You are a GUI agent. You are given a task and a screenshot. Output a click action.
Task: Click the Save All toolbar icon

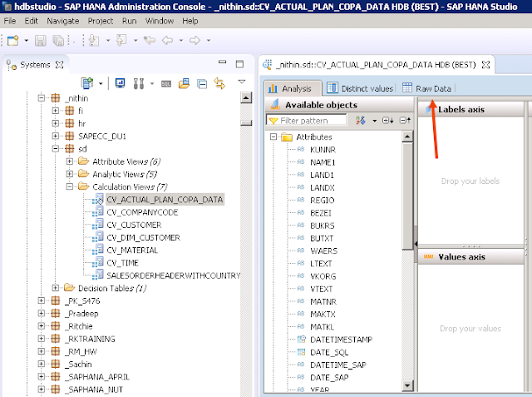tap(58, 41)
